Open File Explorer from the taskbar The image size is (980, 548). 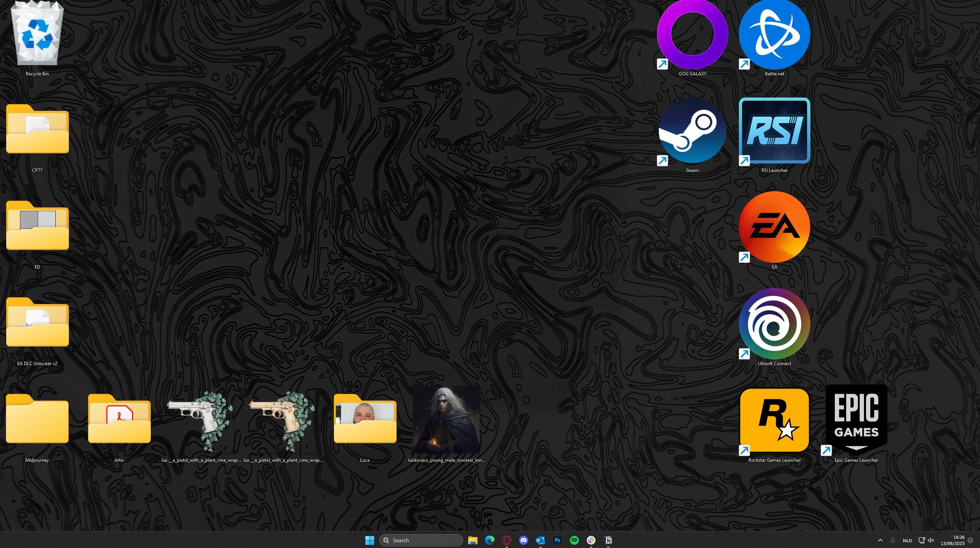point(473,540)
